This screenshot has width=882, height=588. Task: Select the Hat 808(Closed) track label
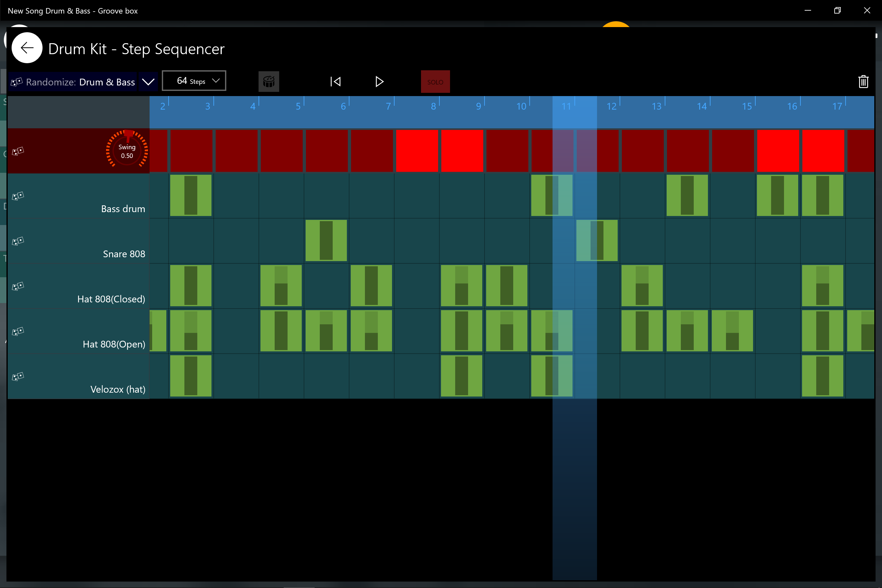[x=111, y=299]
